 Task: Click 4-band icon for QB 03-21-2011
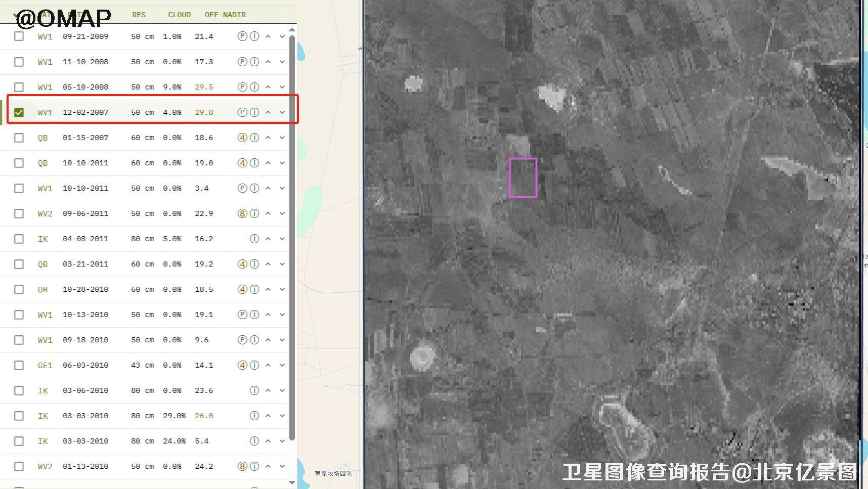click(x=242, y=264)
